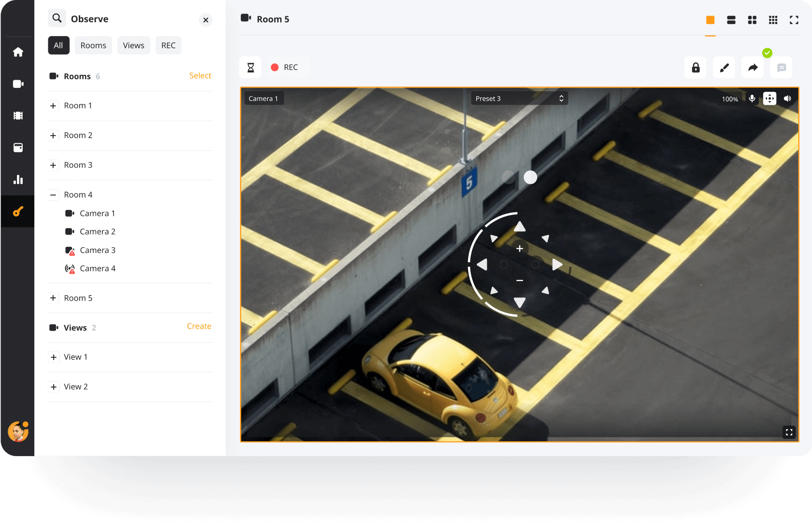This screenshot has width=812, height=530.
Task: Click the Views section heading
Action: [x=75, y=328]
